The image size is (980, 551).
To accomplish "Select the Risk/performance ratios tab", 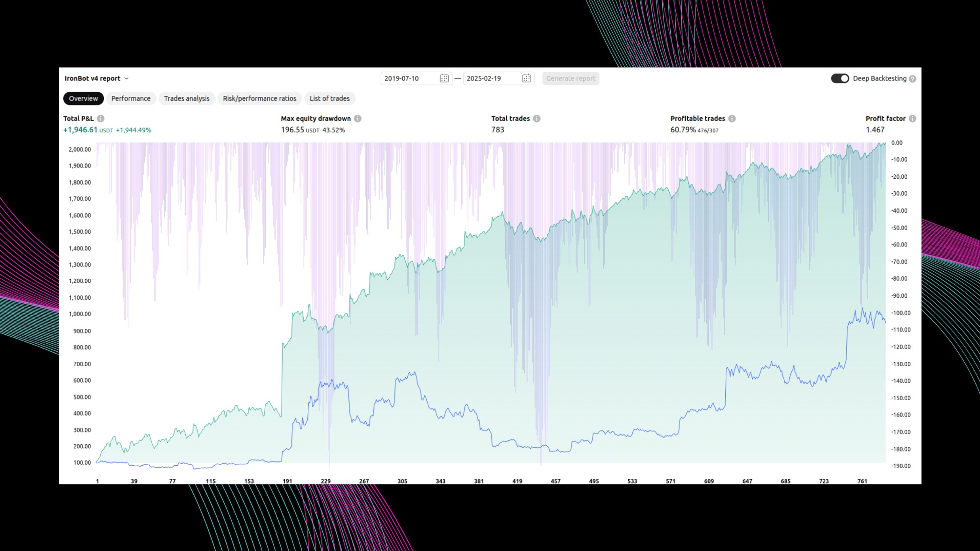I will [260, 98].
